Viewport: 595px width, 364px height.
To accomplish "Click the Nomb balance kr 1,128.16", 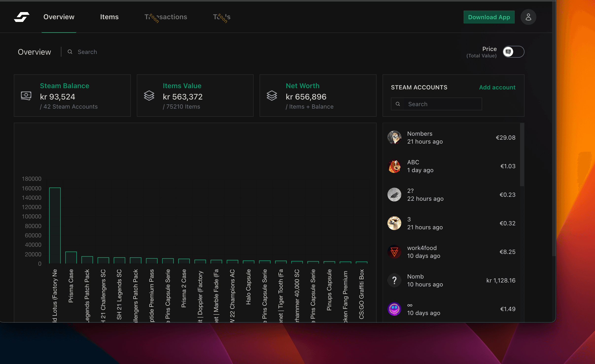I will coord(501,281).
